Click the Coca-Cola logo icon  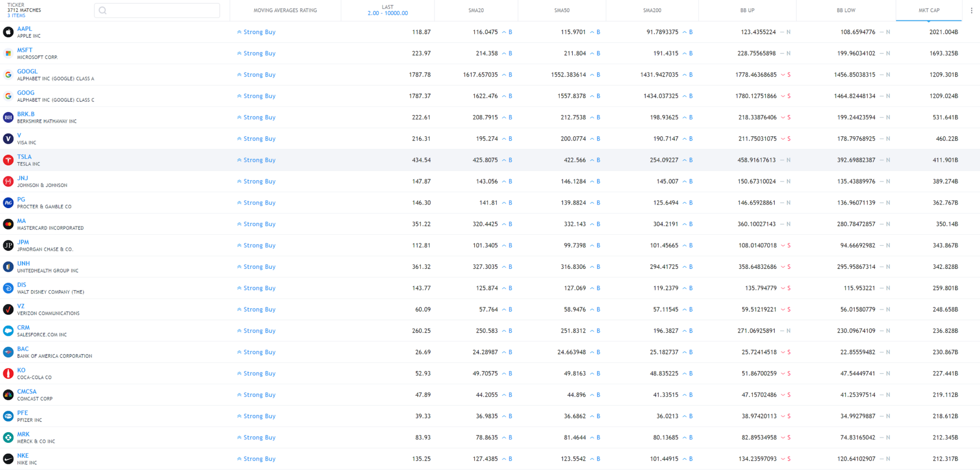(8, 373)
